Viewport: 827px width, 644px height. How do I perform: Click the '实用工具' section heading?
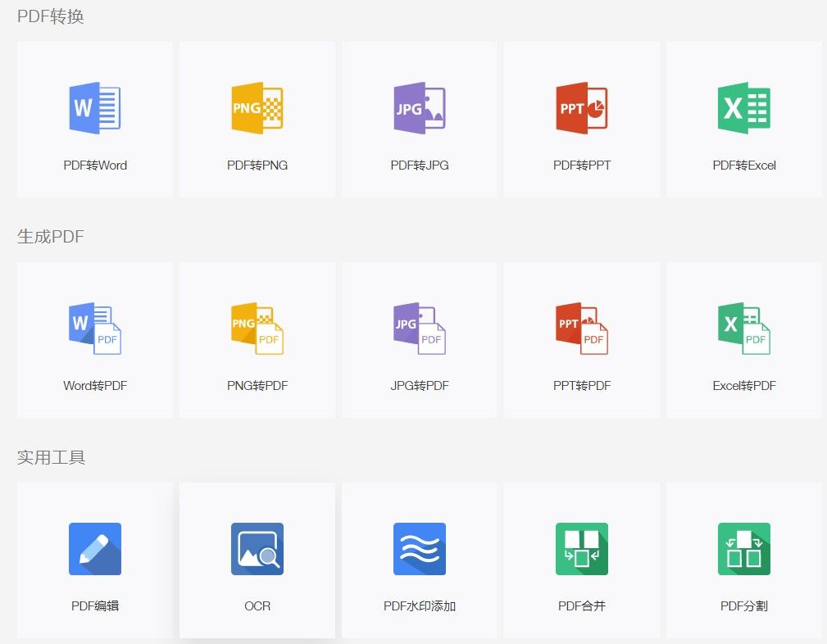coord(51,456)
